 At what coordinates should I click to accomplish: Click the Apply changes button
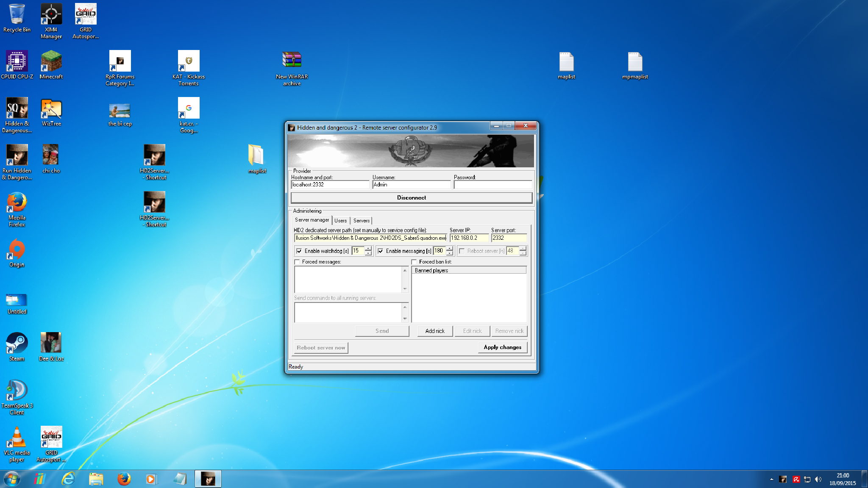coord(502,347)
